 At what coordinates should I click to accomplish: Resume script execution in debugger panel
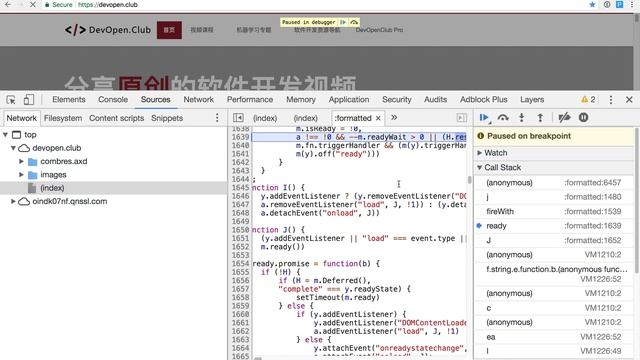coord(484,118)
